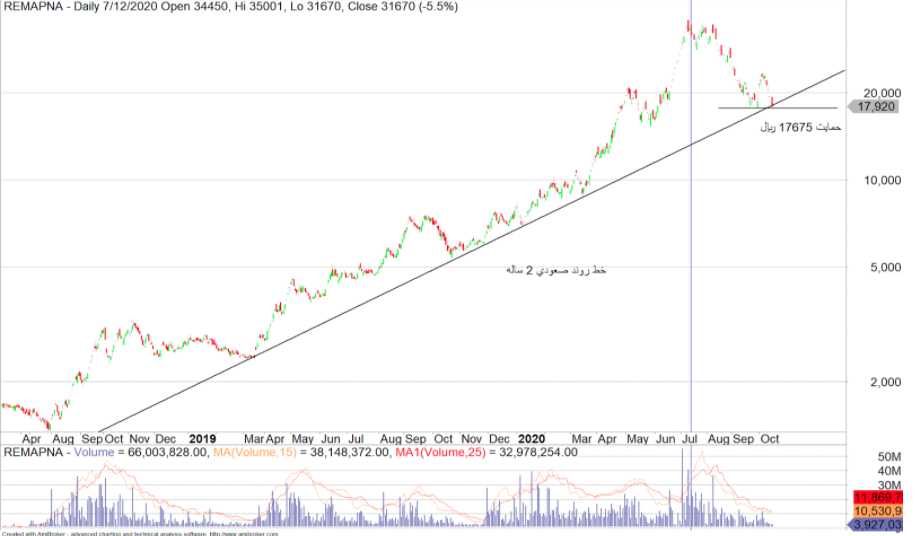Click the vertical blue date marker line
The width and height of the screenshot is (915, 536).
point(692,250)
